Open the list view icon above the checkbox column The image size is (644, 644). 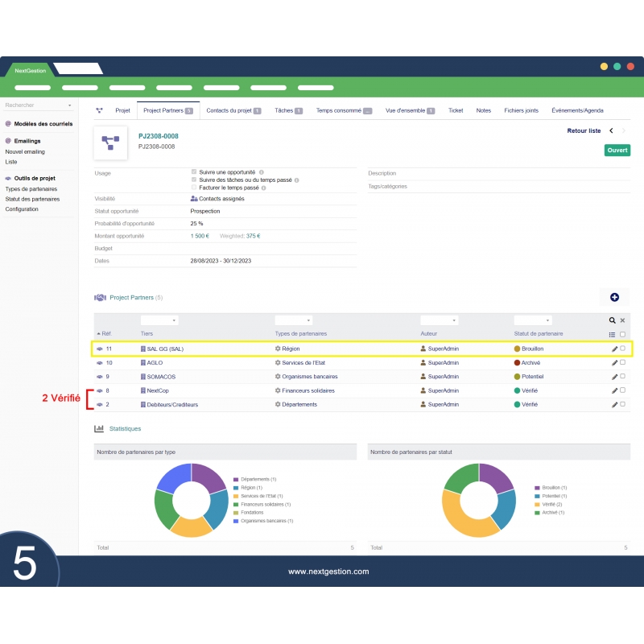[x=610, y=333]
